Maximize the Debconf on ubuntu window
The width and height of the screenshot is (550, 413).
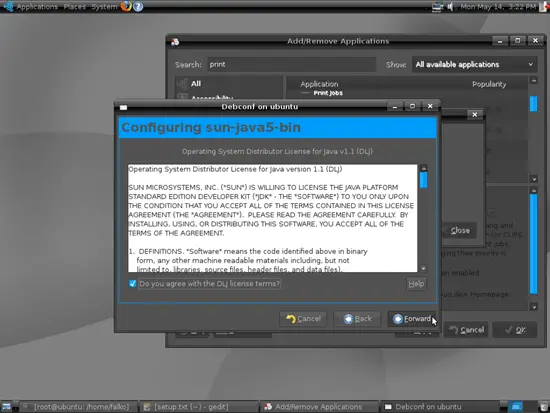point(412,106)
